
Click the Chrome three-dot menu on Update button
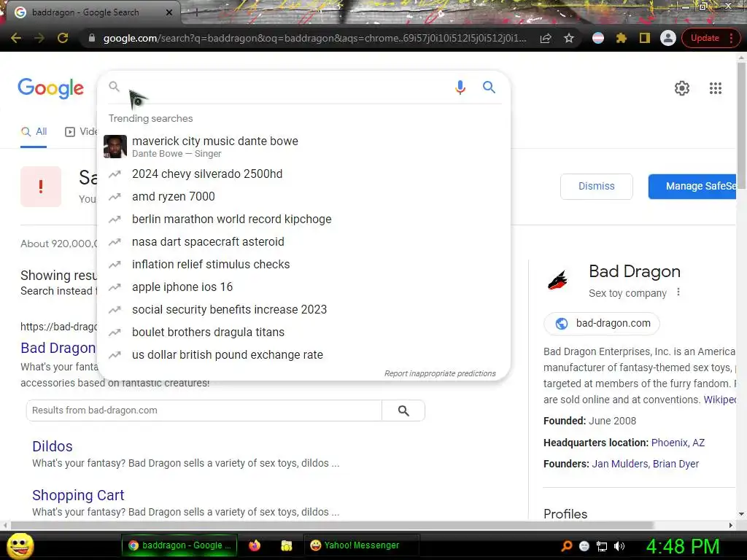pyautogui.click(x=731, y=38)
